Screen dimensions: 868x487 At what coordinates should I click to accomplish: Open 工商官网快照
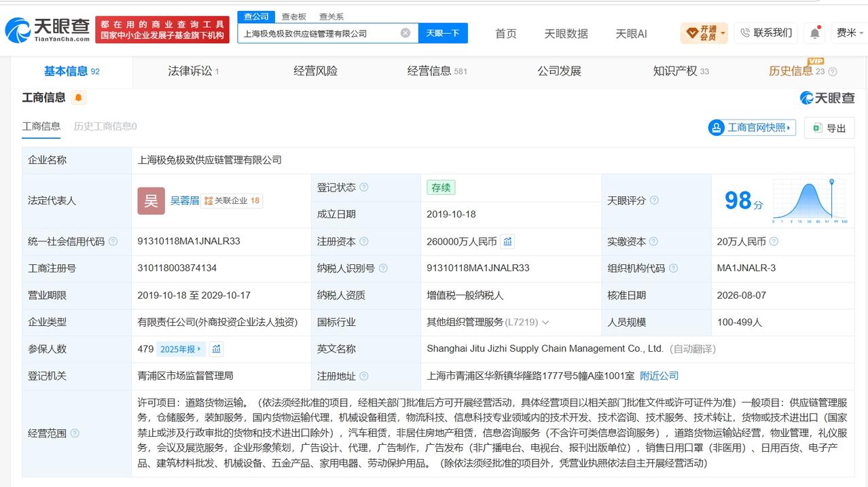[x=752, y=127]
